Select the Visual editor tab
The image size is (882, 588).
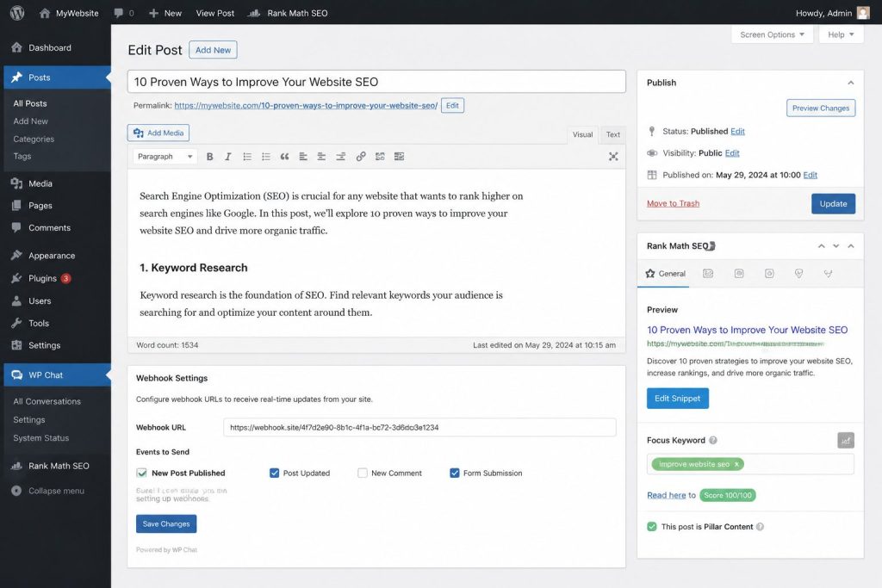(x=582, y=135)
